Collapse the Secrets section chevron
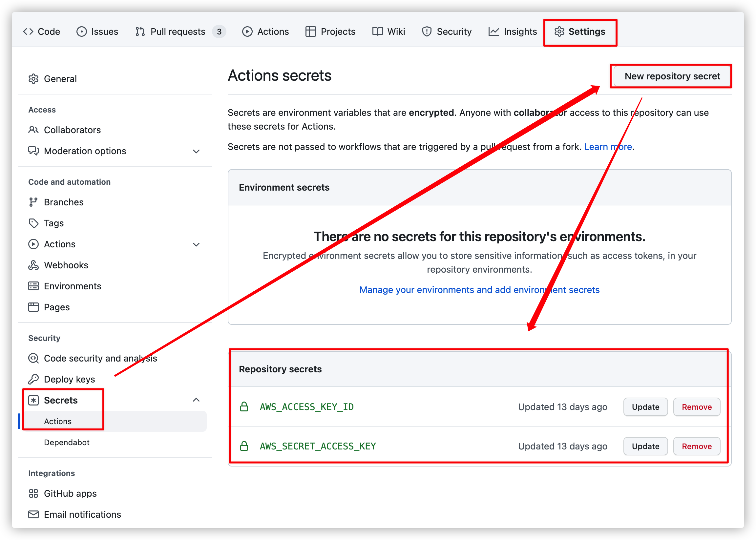This screenshot has height=540, width=756. pyautogui.click(x=196, y=400)
